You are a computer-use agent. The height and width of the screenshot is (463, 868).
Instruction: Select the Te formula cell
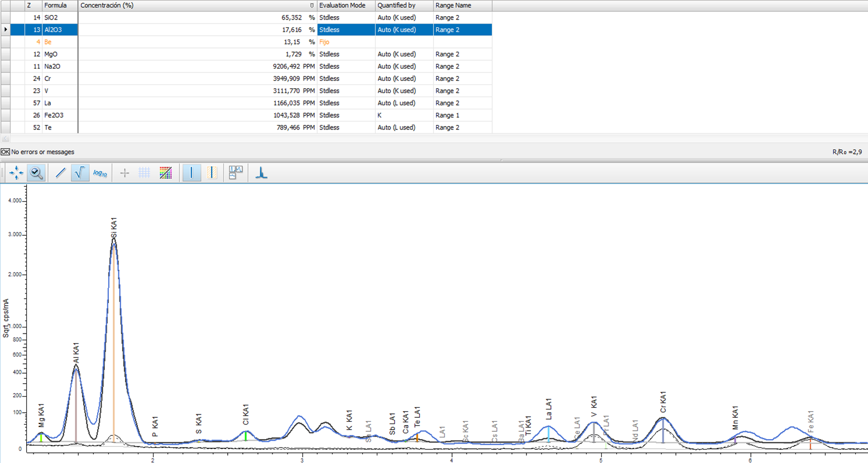coord(60,128)
